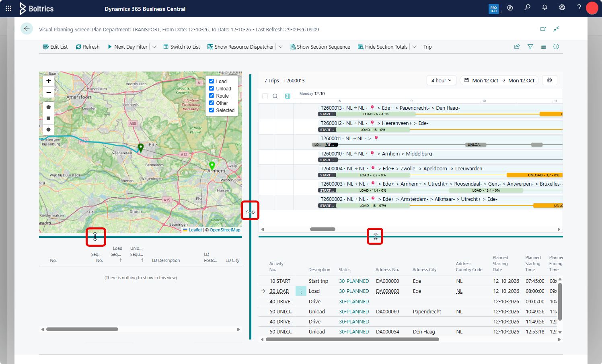Open the 4 hour zoom dropdown
The height and width of the screenshot is (364, 602).
[x=441, y=80]
